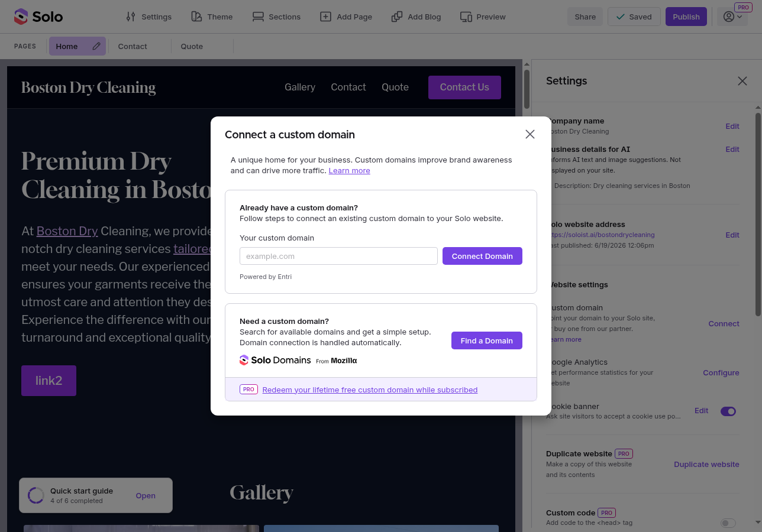Edit the Solo website address
This screenshot has width=762, height=532.
tap(732, 235)
